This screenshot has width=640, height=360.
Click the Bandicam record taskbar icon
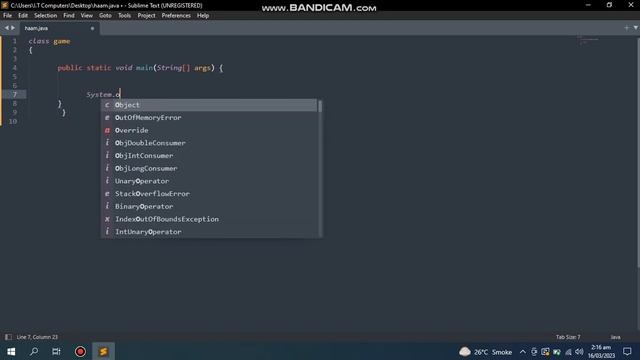tap(80, 351)
